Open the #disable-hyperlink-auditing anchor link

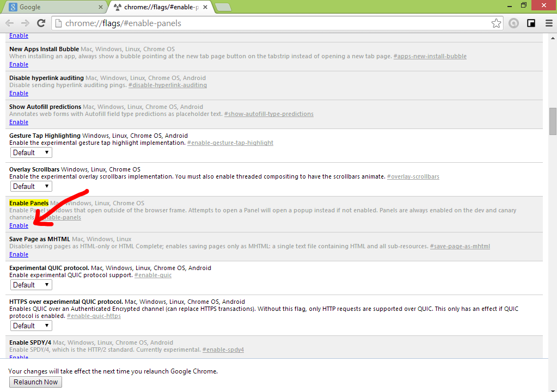167,85
